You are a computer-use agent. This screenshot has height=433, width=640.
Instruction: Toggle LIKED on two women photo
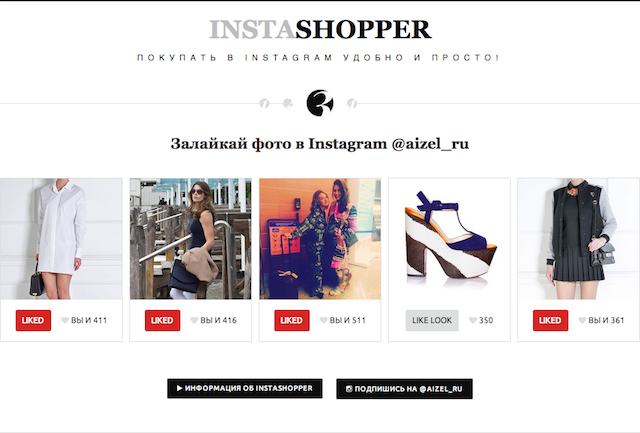point(292,320)
